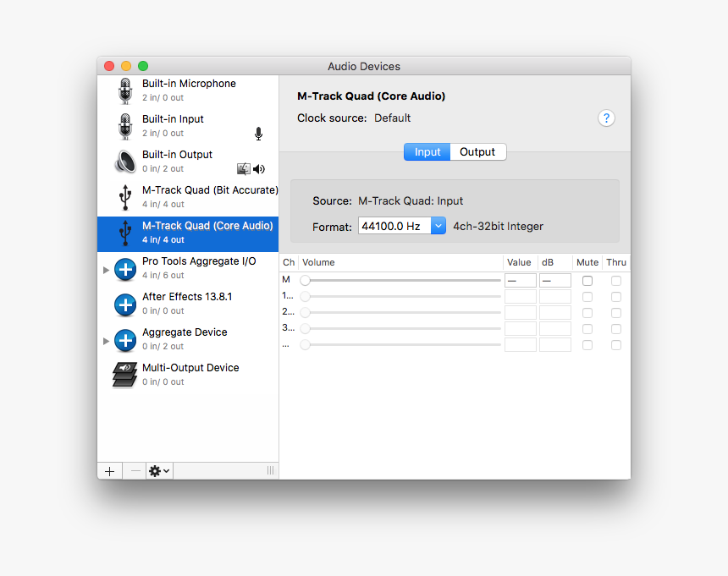Screen dimensions: 728x576
Task: Toggle Mute checkbox for channel 1
Action: [587, 297]
